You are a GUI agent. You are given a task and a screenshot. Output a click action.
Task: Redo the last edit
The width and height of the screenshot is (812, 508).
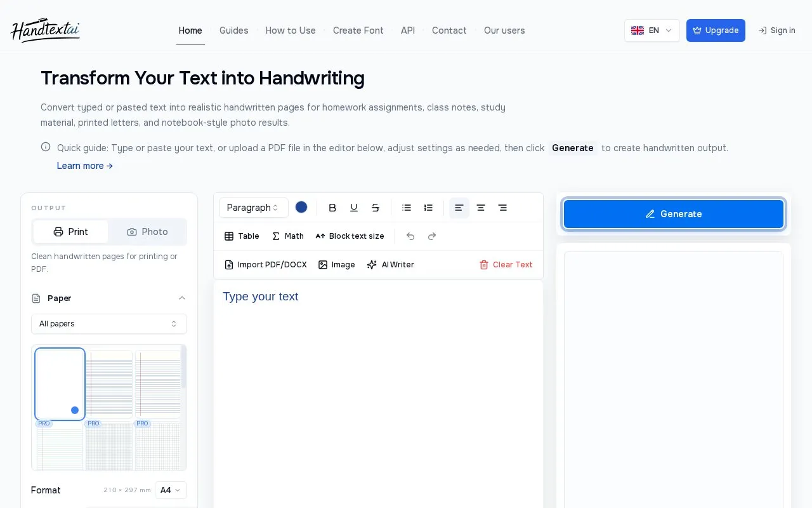point(432,236)
